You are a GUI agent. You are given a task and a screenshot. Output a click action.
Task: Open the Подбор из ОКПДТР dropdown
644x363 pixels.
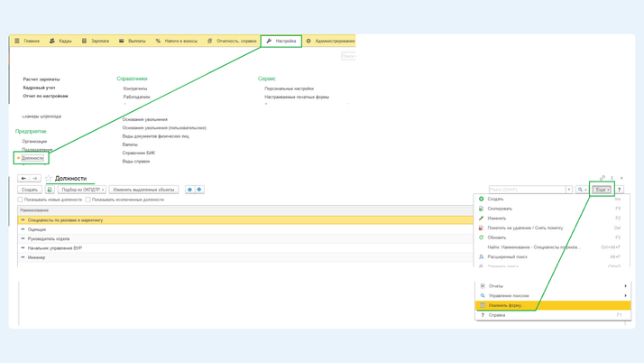click(82, 190)
